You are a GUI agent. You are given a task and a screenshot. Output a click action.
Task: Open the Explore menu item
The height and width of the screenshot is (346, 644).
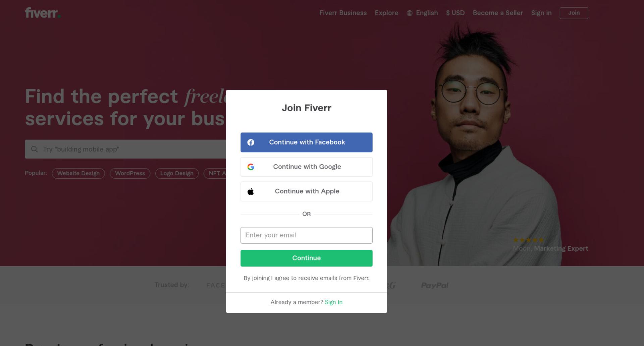coord(386,13)
